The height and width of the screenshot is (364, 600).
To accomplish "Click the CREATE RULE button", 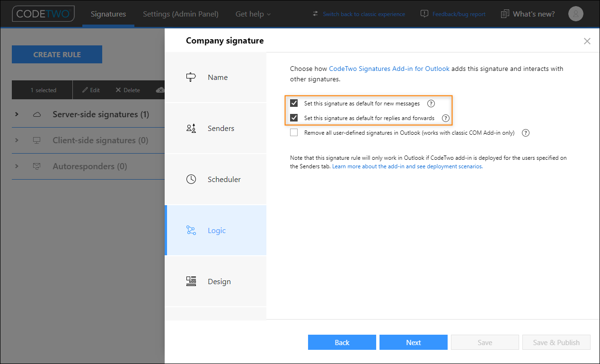I will tap(57, 54).
